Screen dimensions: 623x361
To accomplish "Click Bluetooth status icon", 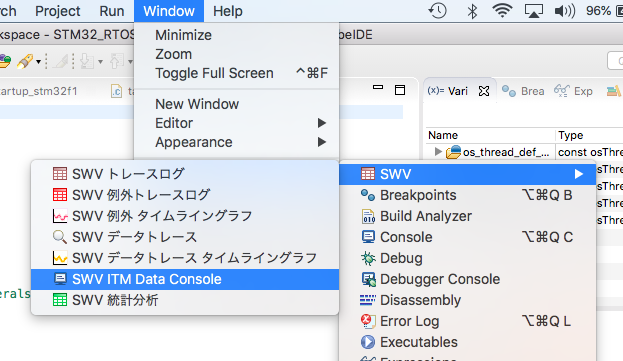I will coord(472,11).
